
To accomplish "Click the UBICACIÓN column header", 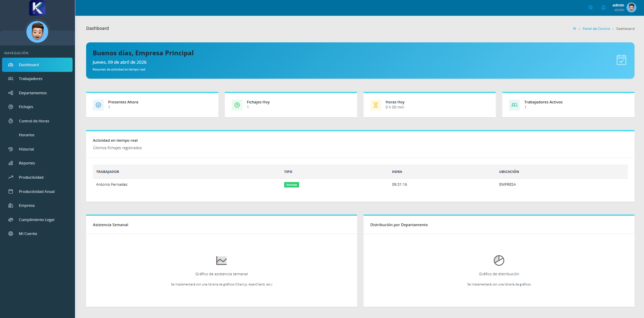I will point(509,172).
